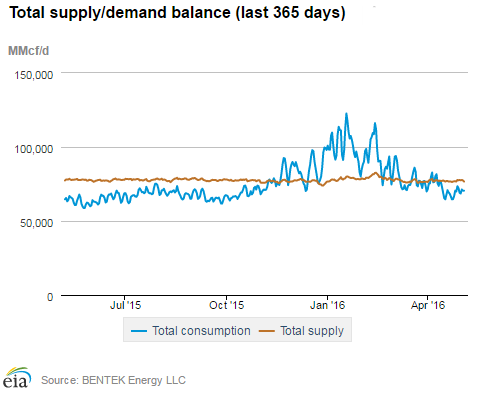Click the orange Total supply legend line

click(x=267, y=331)
